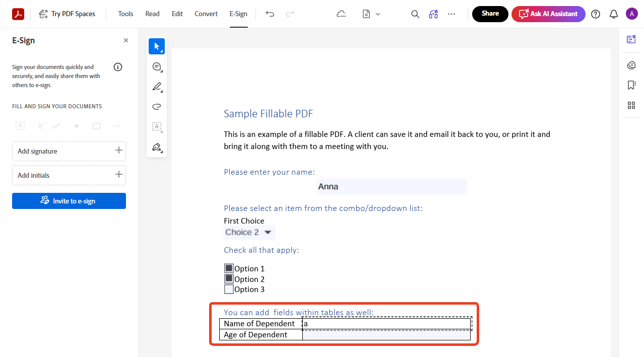644x357 pixels.
Task: Select the crossmark fill tool
Action: [40, 126]
